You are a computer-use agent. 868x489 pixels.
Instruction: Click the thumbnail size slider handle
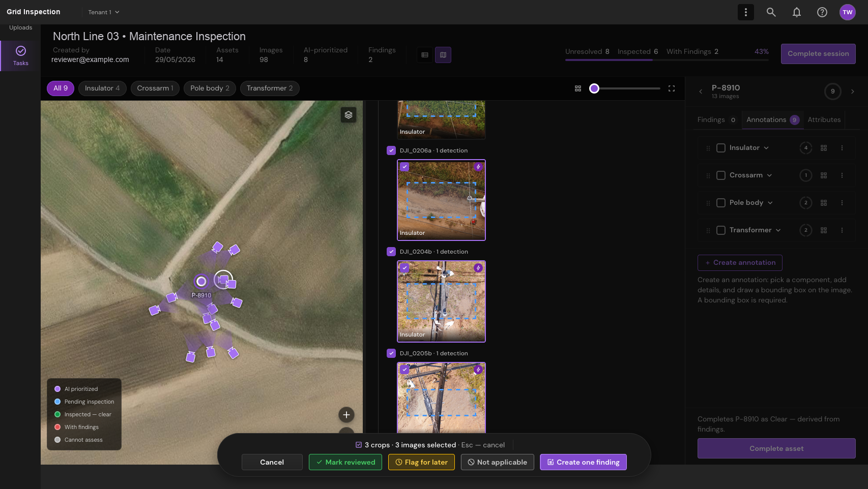pos(594,88)
